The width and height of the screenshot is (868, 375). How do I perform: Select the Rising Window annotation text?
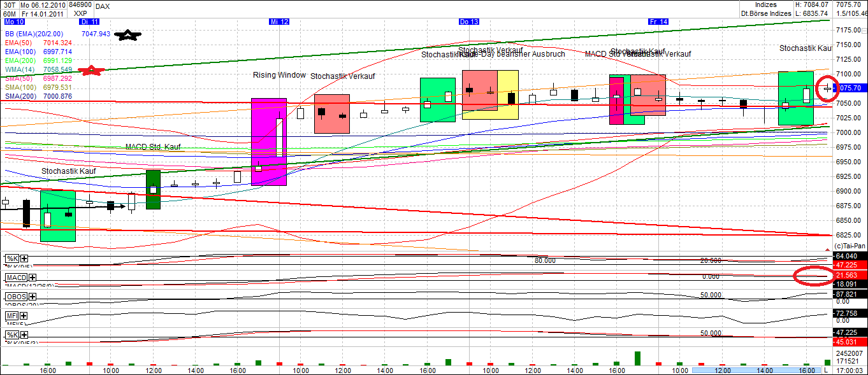pos(279,75)
